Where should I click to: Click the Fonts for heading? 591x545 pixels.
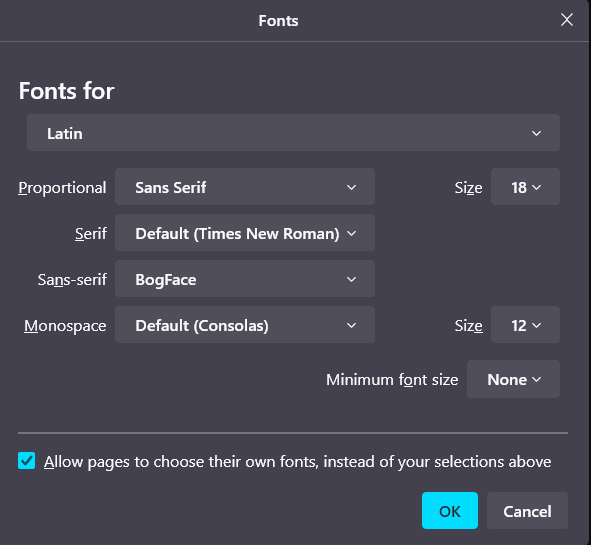tap(66, 91)
